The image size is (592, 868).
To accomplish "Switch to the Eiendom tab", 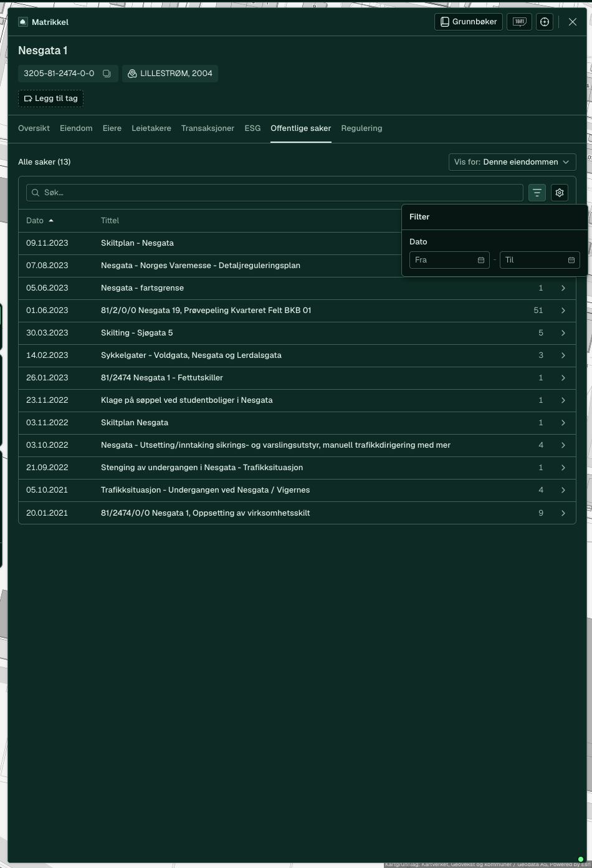I will click(76, 128).
